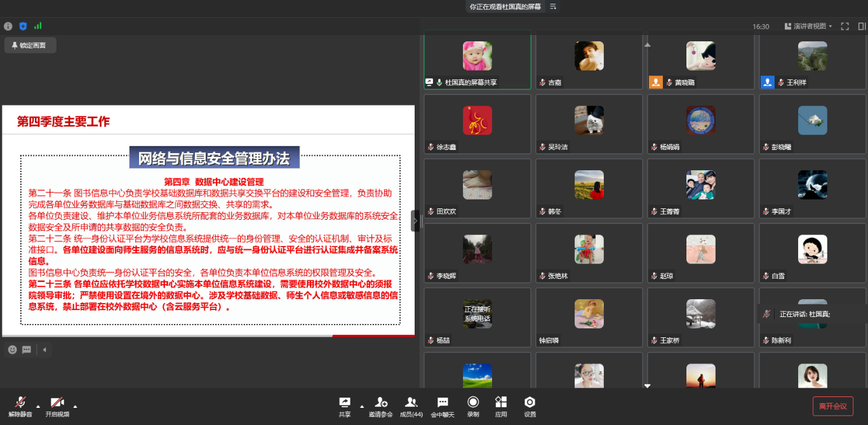Enter fullscreen mode via the top-right icon
Screen dimensions: 868x425
pyautogui.click(x=845, y=26)
